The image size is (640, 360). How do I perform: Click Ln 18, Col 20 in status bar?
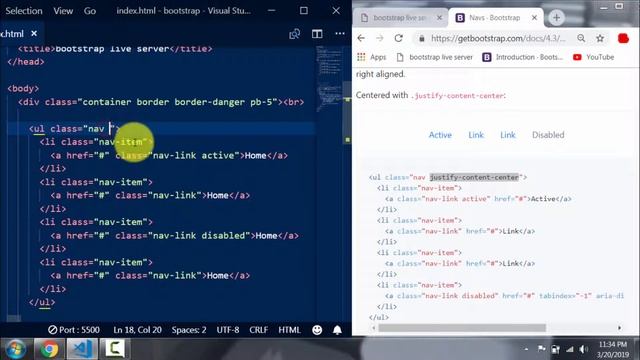[138, 330]
